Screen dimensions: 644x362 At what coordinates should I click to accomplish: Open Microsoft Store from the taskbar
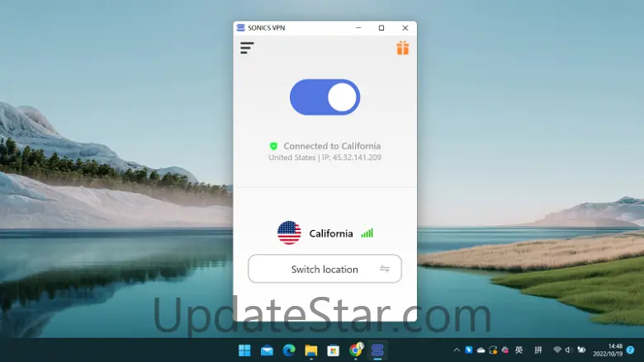click(333, 350)
